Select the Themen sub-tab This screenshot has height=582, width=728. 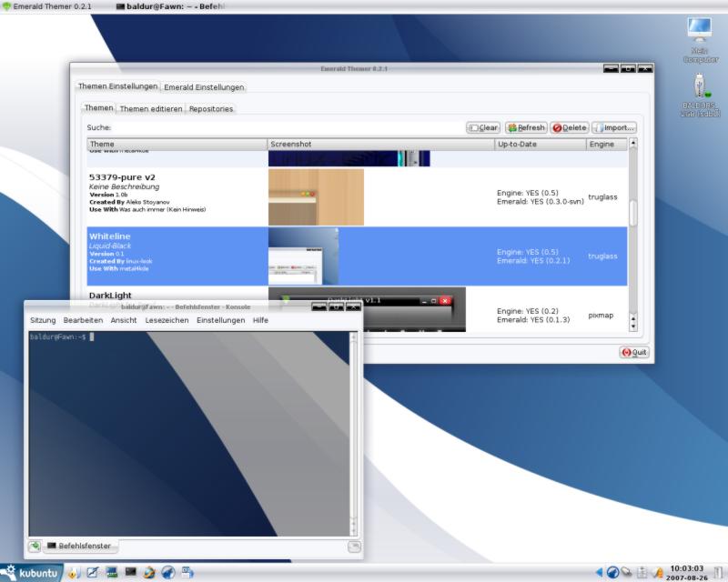pyautogui.click(x=98, y=107)
